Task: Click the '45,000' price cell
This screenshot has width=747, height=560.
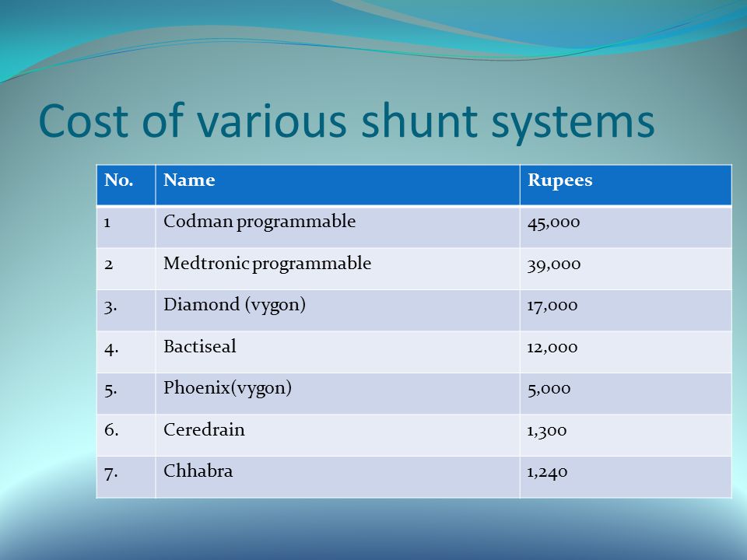Action: [626, 227]
